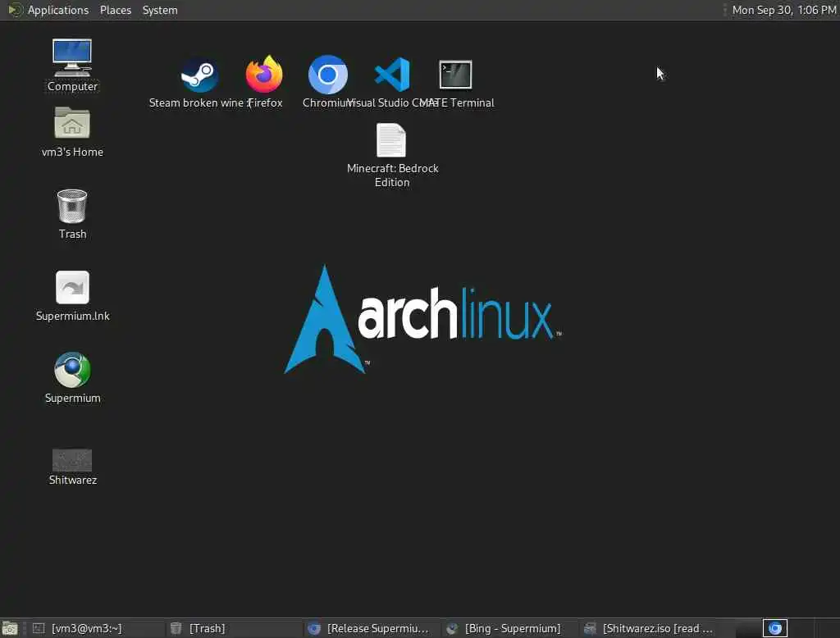This screenshot has height=638, width=840.
Task: Open the System menu
Action: pos(160,10)
